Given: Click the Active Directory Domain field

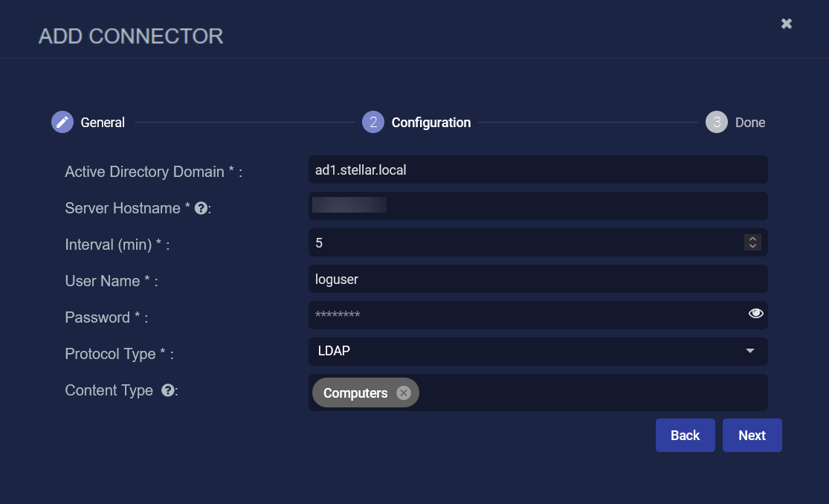Looking at the screenshot, I should pos(538,169).
